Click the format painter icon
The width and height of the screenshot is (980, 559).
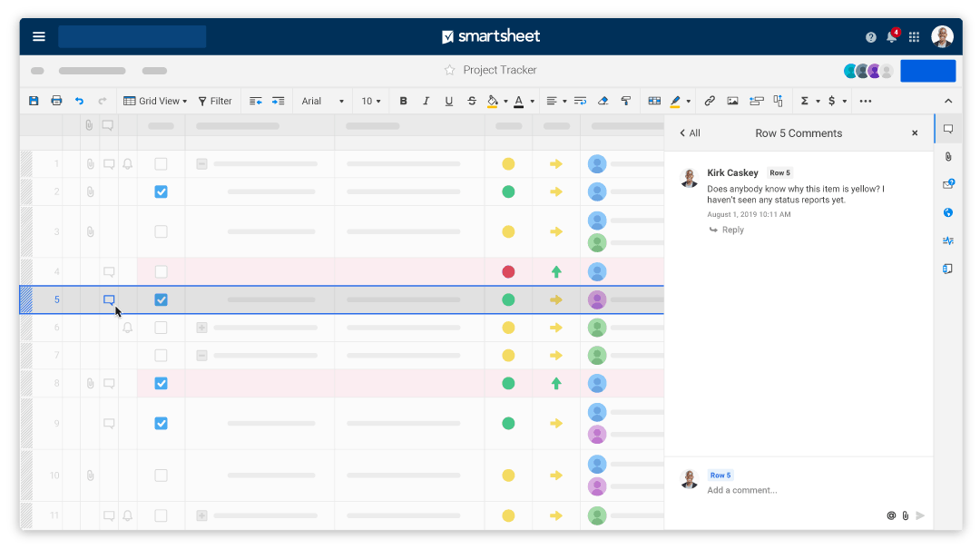[x=626, y=101]
